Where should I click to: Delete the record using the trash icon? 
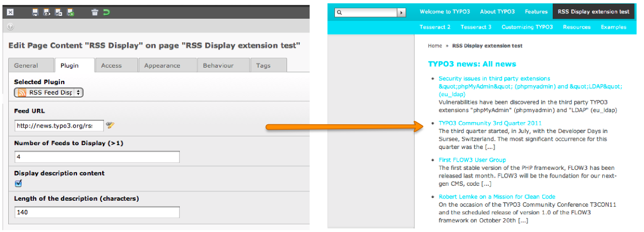click(x=95, y=12)
